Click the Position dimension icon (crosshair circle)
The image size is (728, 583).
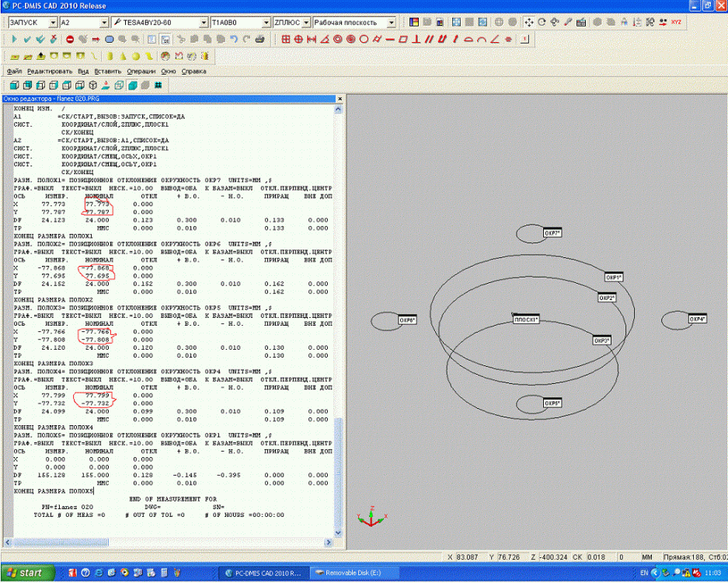point(298,40)
